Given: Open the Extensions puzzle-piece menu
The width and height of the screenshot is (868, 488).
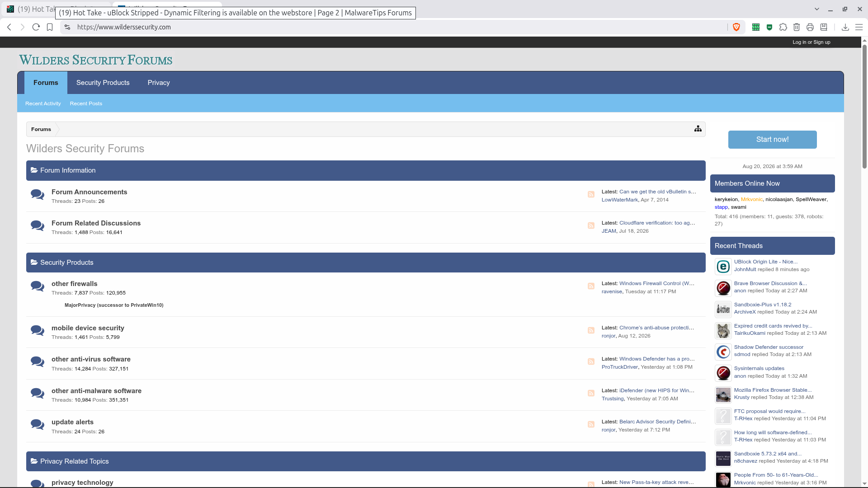Looking at the screenshot, I should (783, 27).
